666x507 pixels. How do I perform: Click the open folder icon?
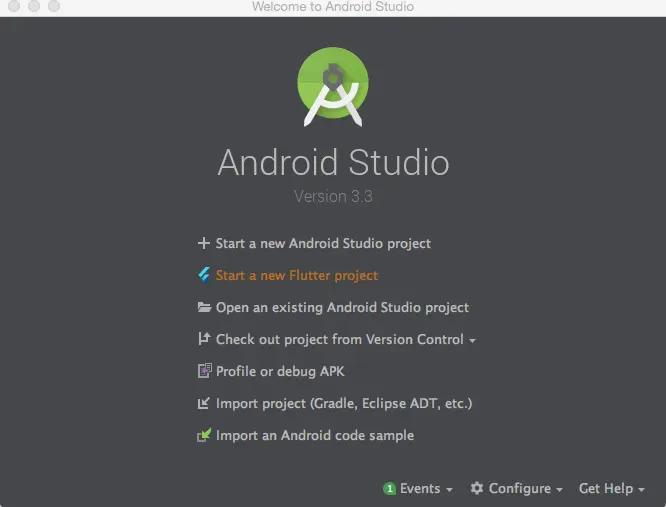(x=204, y=307)
